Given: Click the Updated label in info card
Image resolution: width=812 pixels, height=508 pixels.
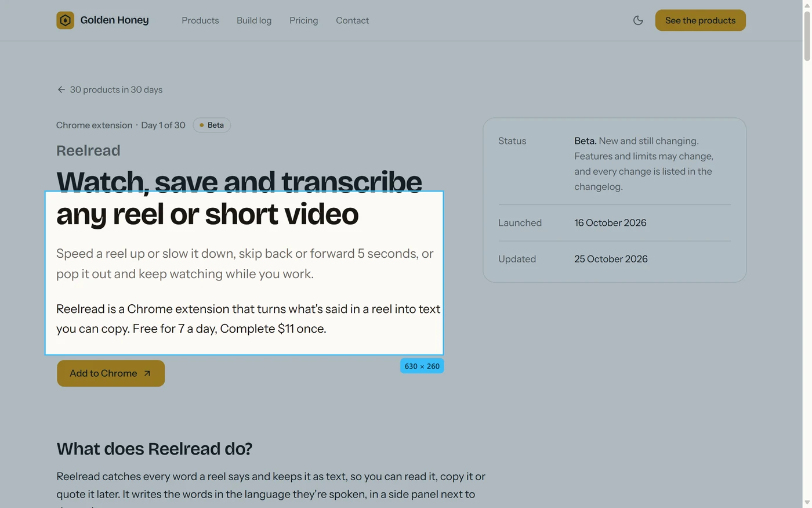Looking at the screenshot, I should pos(517,259).
